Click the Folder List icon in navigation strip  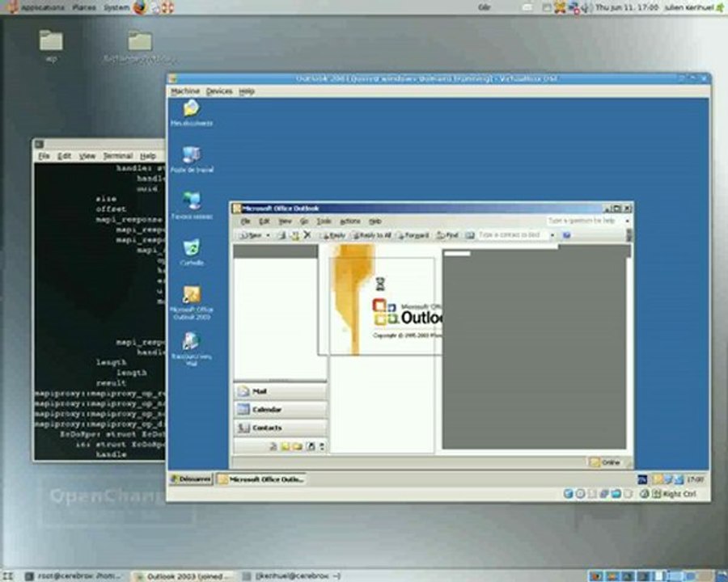(297, 446)
